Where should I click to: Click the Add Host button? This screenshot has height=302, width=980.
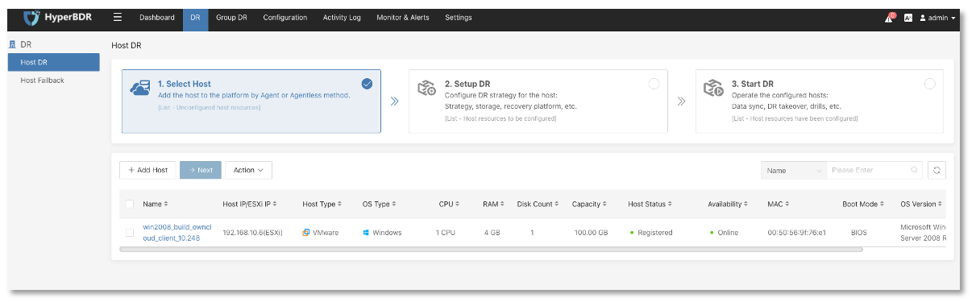coord(147,170)
